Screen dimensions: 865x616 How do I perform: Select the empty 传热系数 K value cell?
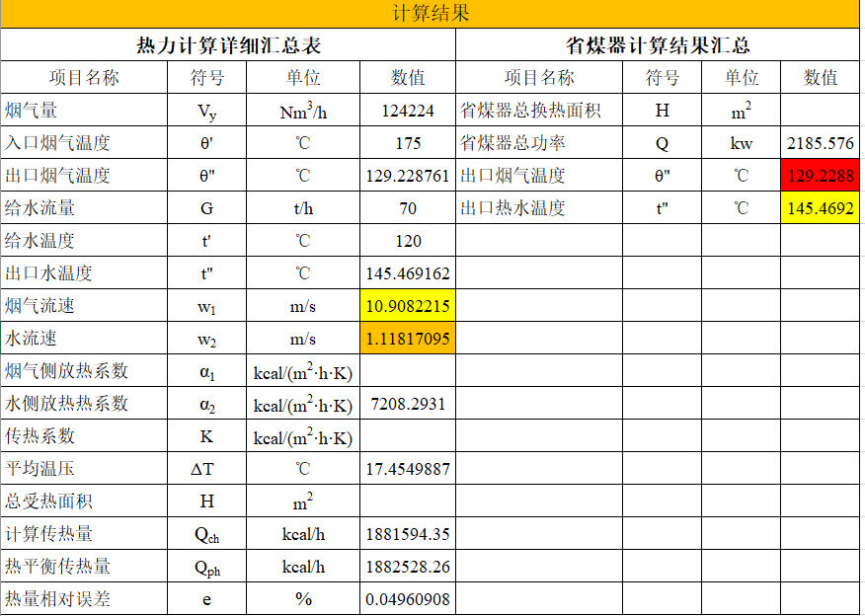tap(408, 436)
